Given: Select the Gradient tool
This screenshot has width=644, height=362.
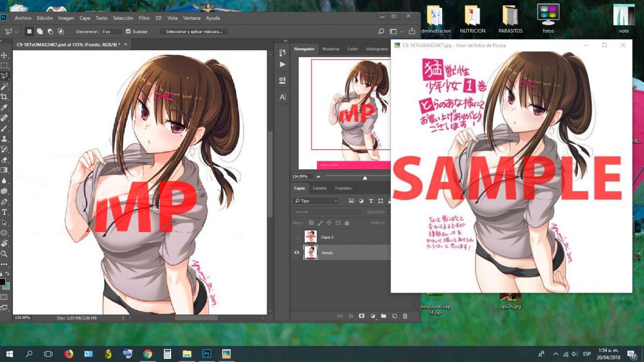Looking at the screenshot, I should coord(4,170).
